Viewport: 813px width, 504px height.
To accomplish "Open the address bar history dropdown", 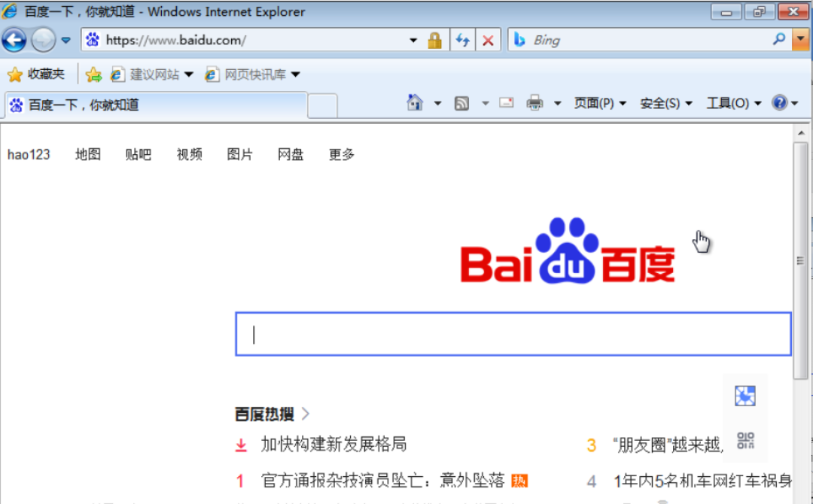I will [413, 39].
